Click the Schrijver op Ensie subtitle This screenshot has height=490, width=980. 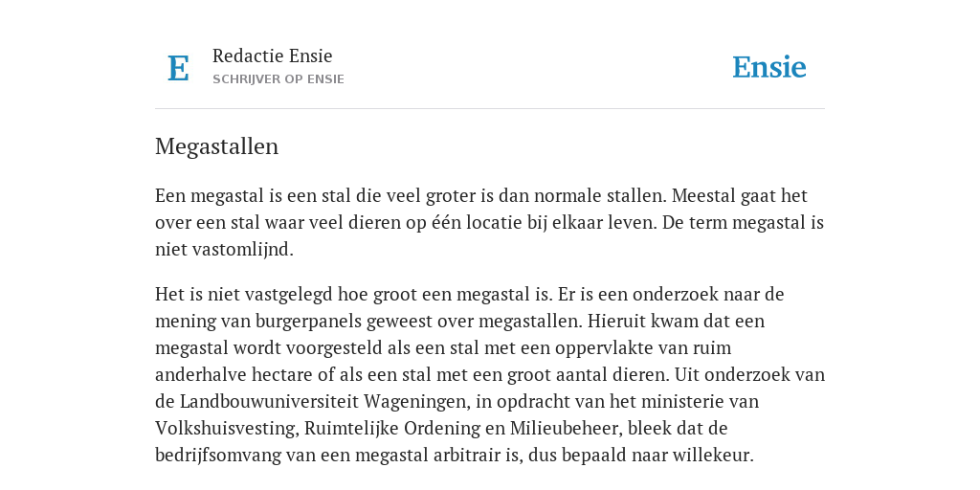278,79
